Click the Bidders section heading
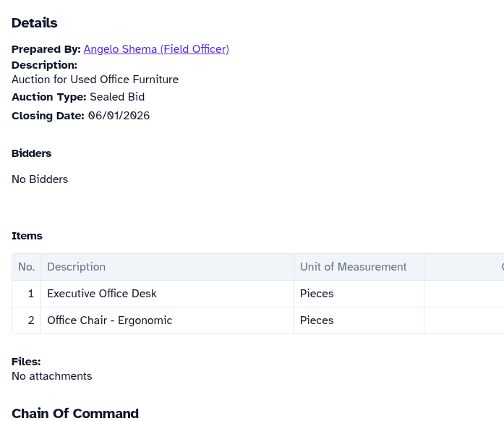This screenshot has height=421, width=504. tap(31, 153)
